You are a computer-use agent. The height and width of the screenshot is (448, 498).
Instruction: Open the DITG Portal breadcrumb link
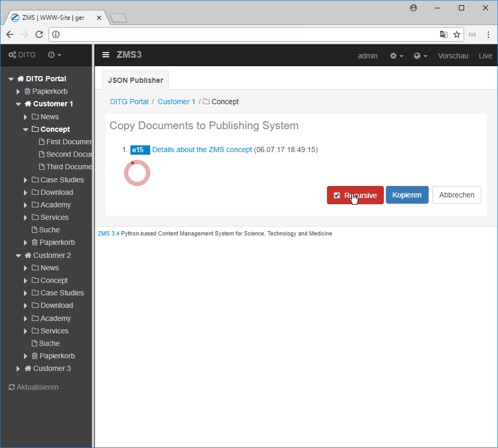click(x=129, y=102)
